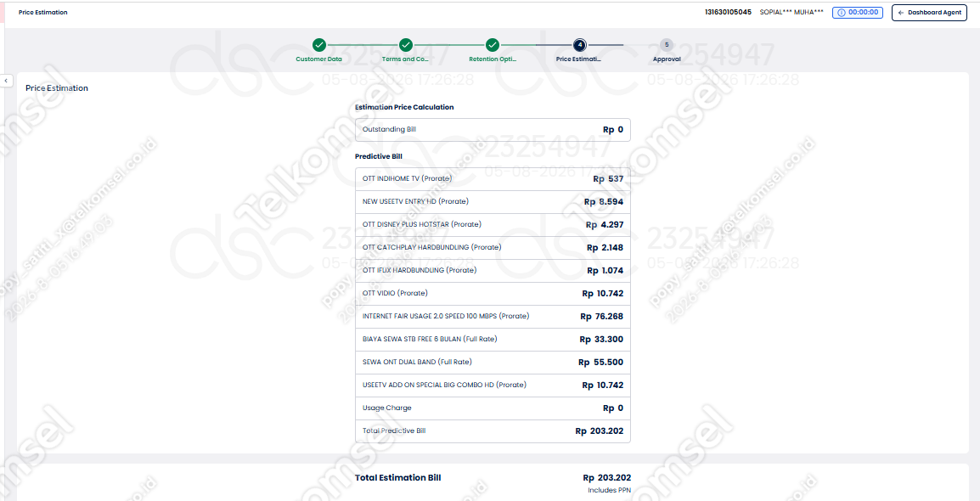Screen dimensions: 980x501
Task: Click the Rp 76.268 amount
Action: coord(601,316)
